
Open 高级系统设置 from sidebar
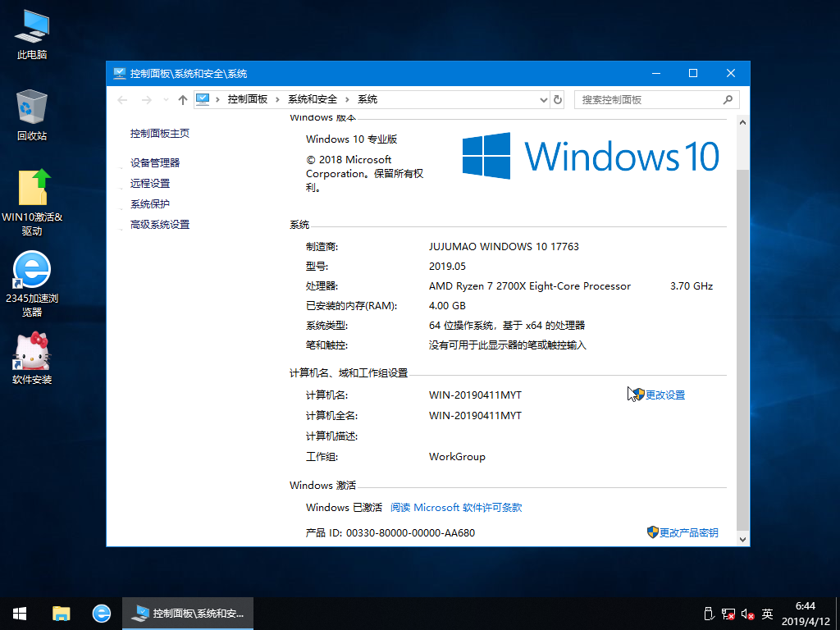click(160, 225)
